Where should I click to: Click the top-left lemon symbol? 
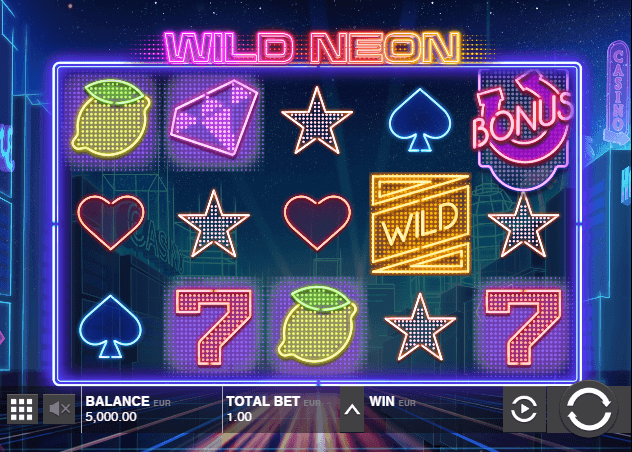[111, 119]
